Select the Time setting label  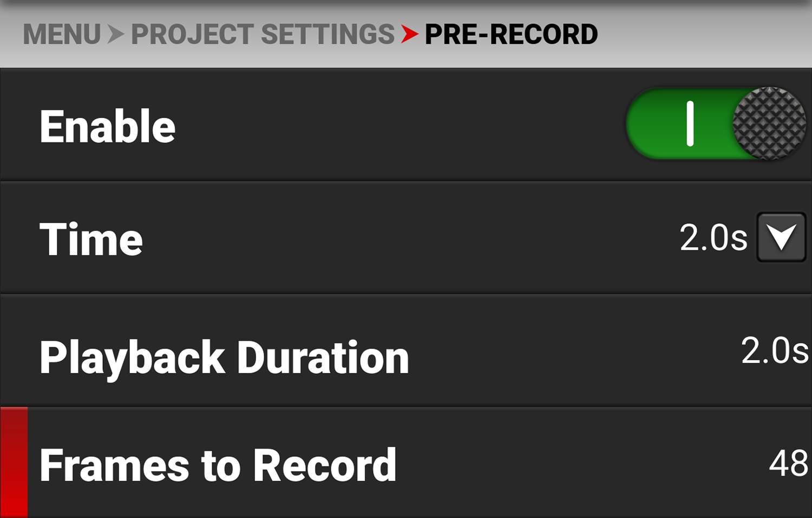(91, 239)
